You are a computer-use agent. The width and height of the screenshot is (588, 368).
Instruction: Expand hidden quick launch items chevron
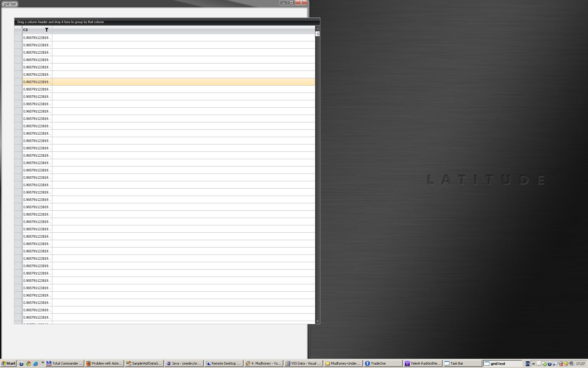[43, 363]
